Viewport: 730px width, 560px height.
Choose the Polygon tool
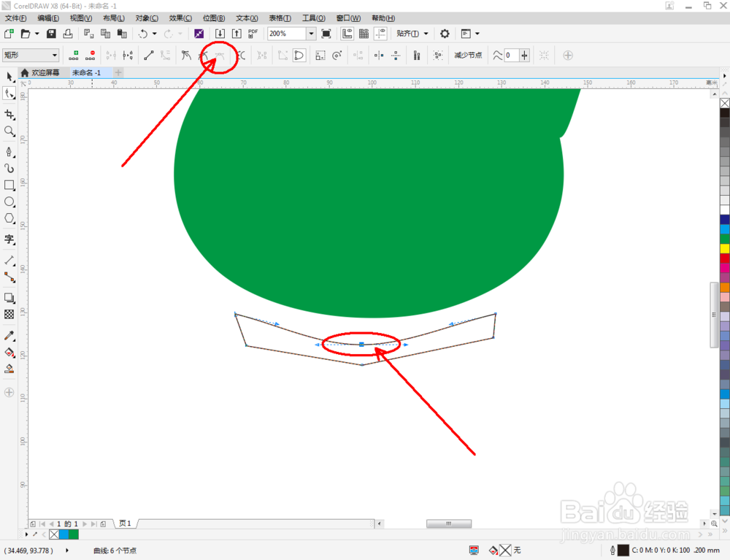click(9, 219)
